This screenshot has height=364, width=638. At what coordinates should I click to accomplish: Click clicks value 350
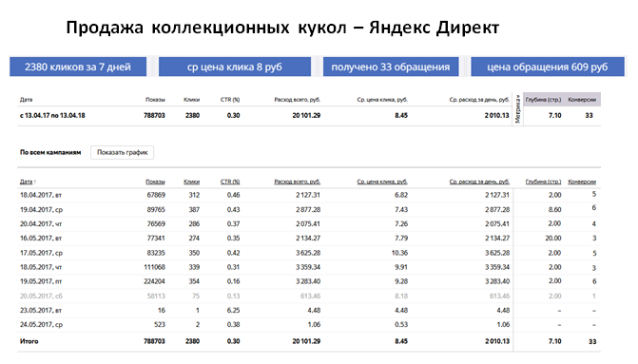point(194,253)
